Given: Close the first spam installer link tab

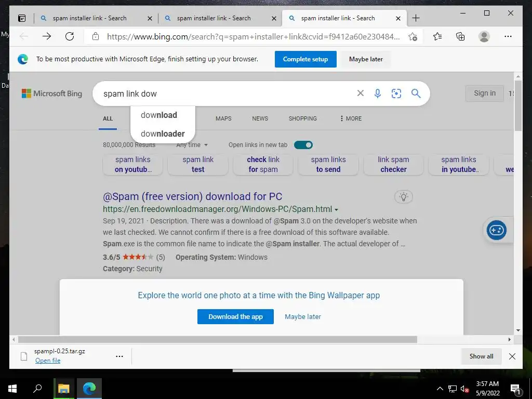Looking at the screenshot, I should coord(150,19).
